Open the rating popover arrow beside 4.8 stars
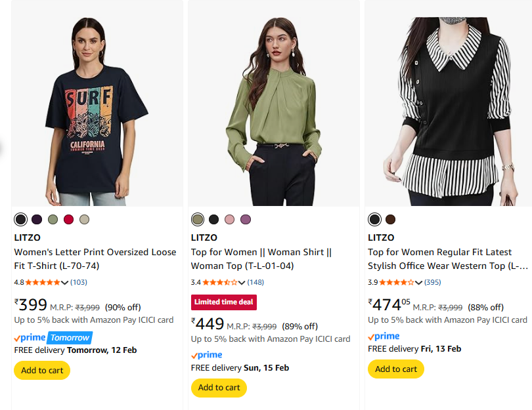Image resolution: width=532 pixels, height=410 pixels. 64,282
